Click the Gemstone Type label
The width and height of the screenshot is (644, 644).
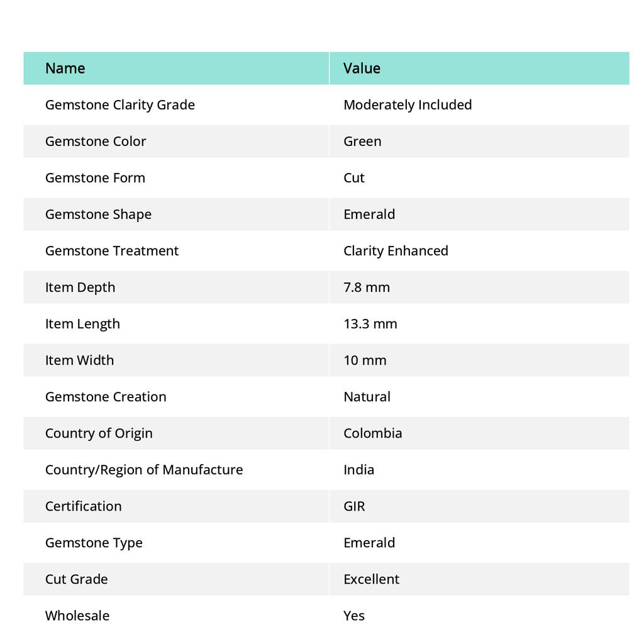coord(94,543)
